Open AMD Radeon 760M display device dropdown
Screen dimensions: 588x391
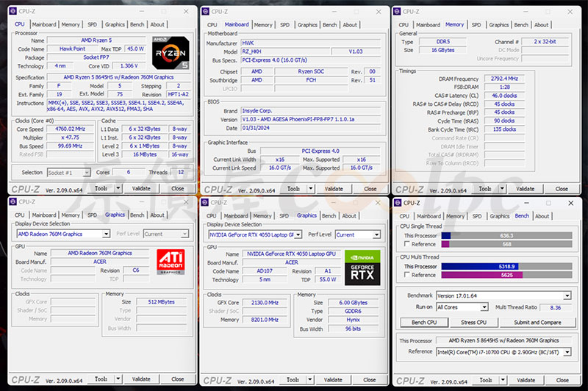pos(106,234)
